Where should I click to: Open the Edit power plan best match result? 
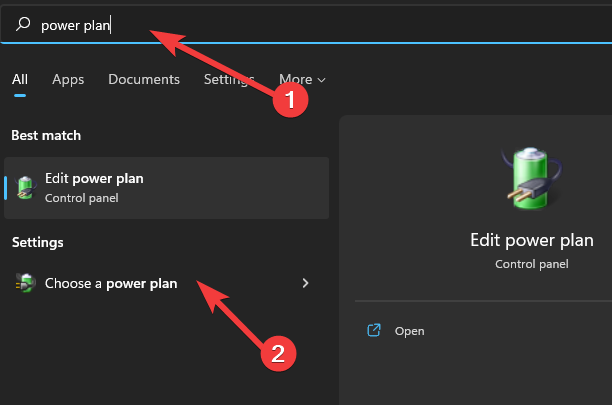[166, 188]
